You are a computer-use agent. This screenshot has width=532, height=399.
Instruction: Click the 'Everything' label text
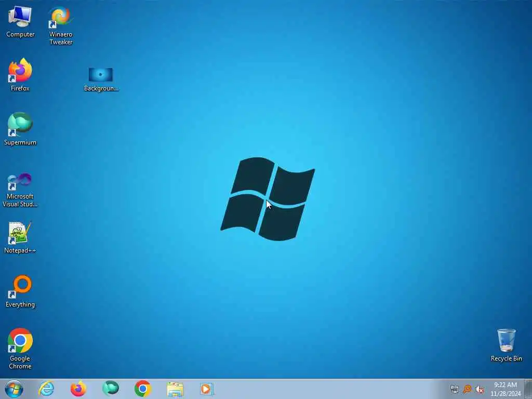pyautogui.click(x=20, y=304)
